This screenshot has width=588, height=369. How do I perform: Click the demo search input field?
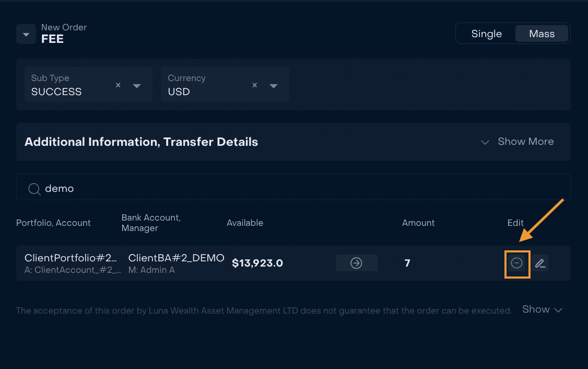293,187
